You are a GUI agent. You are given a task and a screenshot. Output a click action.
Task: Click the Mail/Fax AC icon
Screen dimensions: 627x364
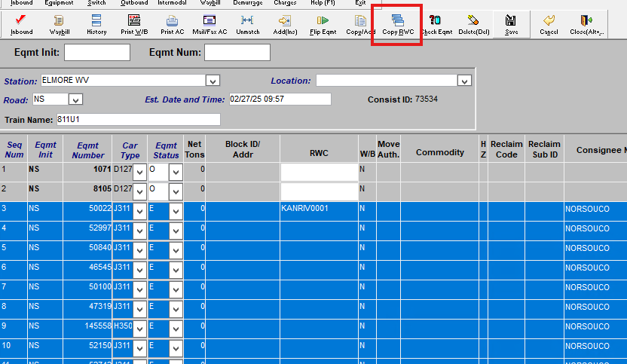point(210,24)
